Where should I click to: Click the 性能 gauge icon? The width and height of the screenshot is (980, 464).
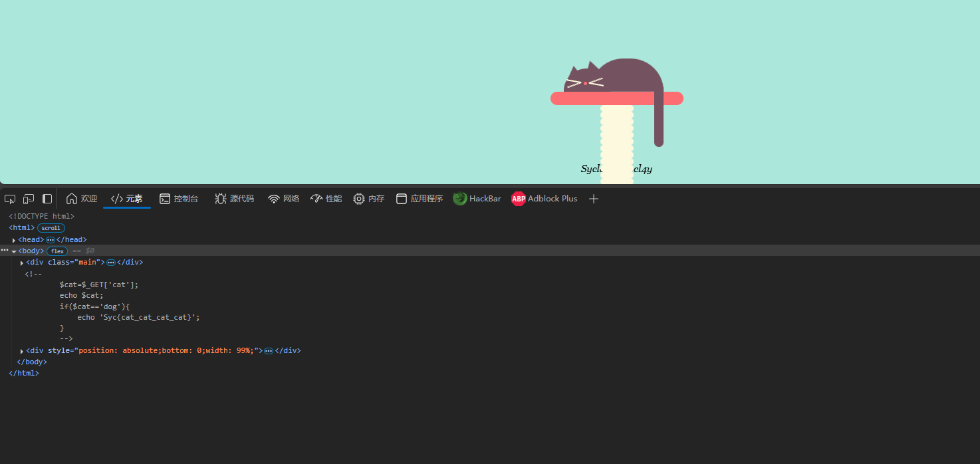click(316, 199)
